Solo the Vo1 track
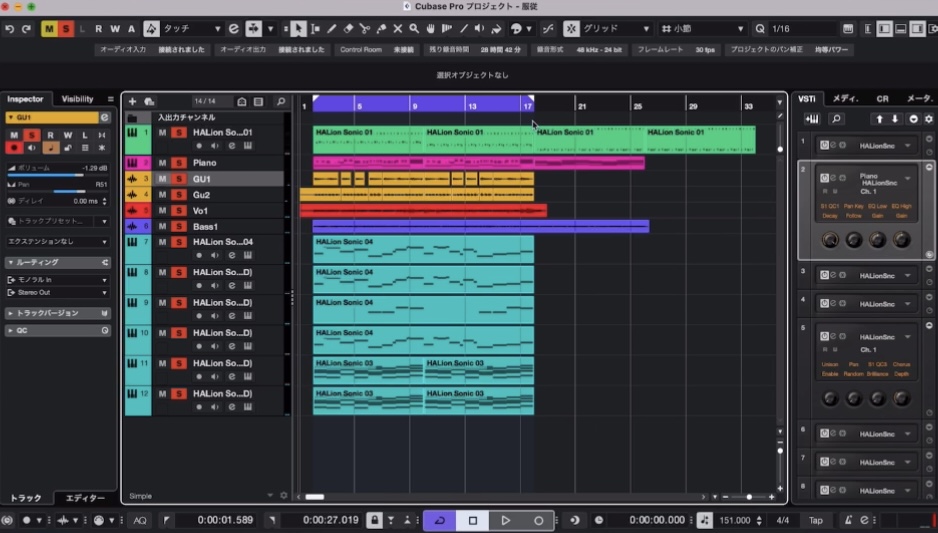Image resolution: width=938 pixels, height=533 pixels. tap(178, 211)
